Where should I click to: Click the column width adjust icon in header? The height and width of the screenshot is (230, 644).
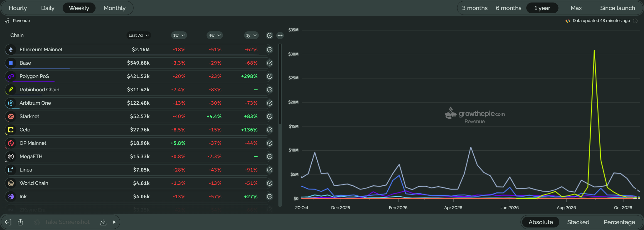tap(280, 35)
